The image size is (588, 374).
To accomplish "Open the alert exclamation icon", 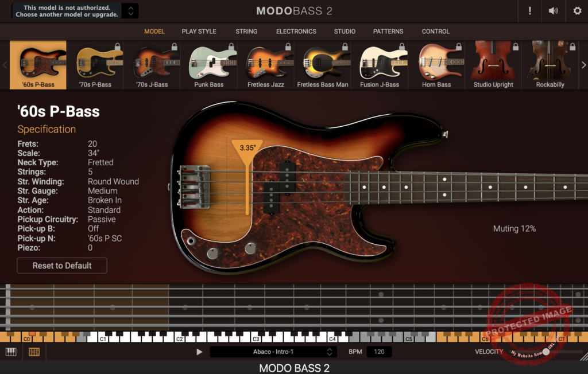I will pyautogui.click(x=529, y=11).
